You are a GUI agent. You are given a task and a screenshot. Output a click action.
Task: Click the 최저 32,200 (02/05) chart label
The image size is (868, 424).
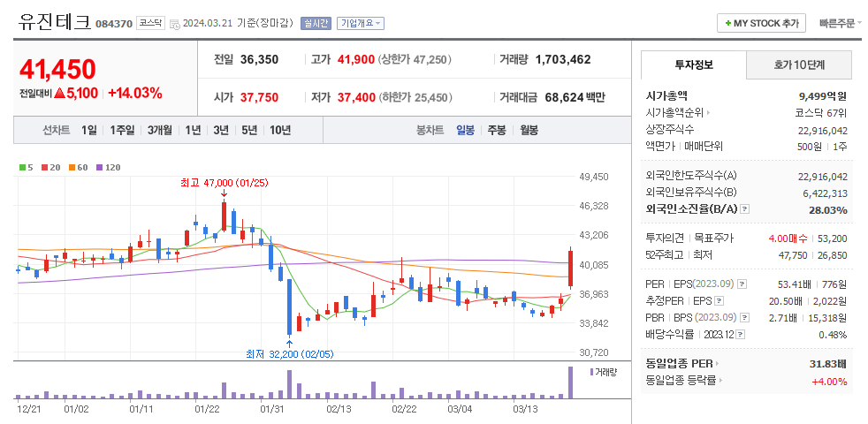tap(290, 354)
